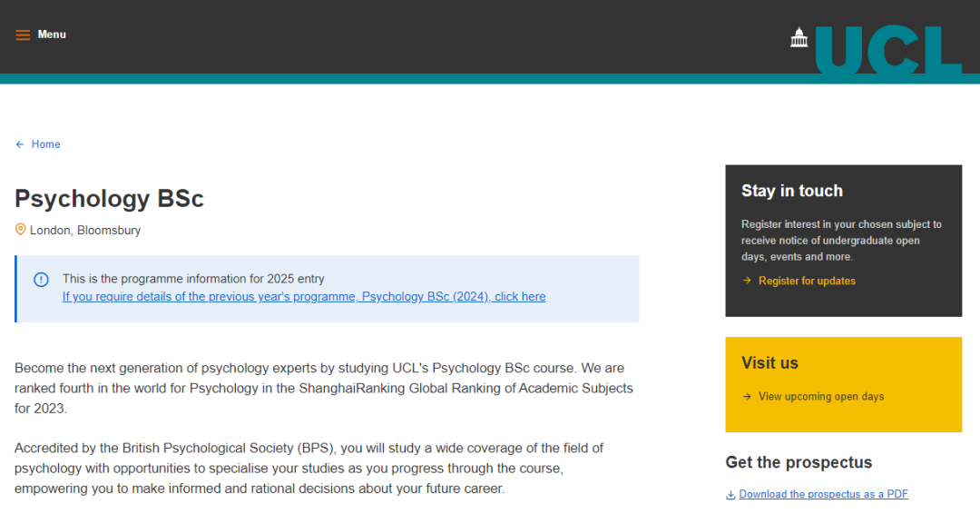Screen dimensions: 980x514
Task: Open the Psychology BSc (2024) programme link
Action: pos(304,296)
